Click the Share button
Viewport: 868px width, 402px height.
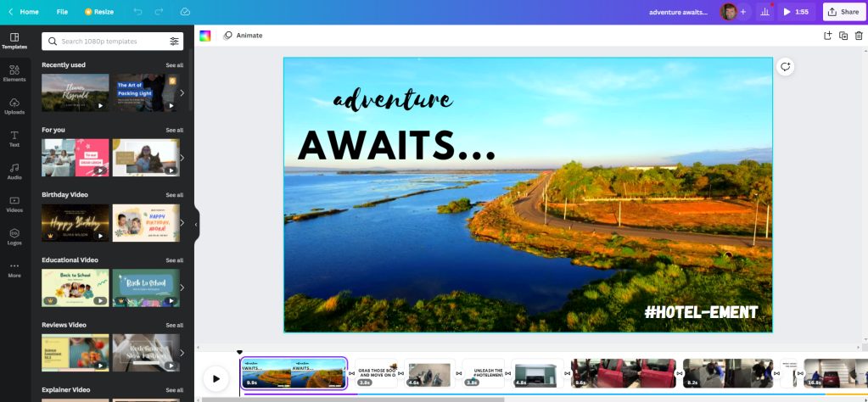(843, 12)
